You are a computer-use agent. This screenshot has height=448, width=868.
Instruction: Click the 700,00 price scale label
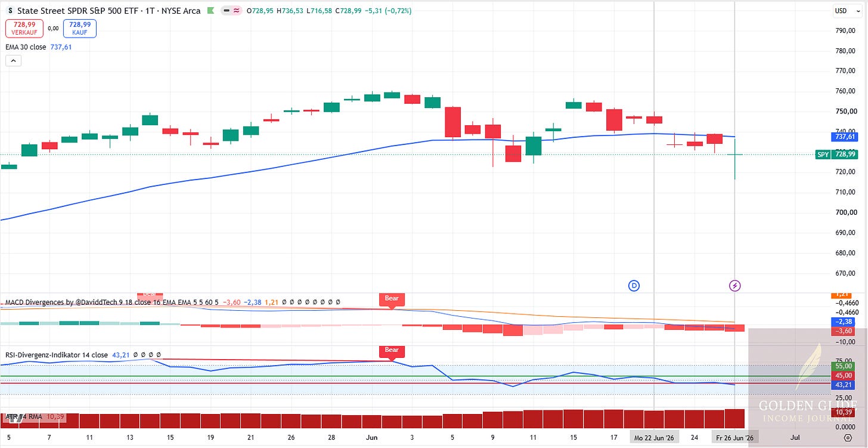[847, 212]
